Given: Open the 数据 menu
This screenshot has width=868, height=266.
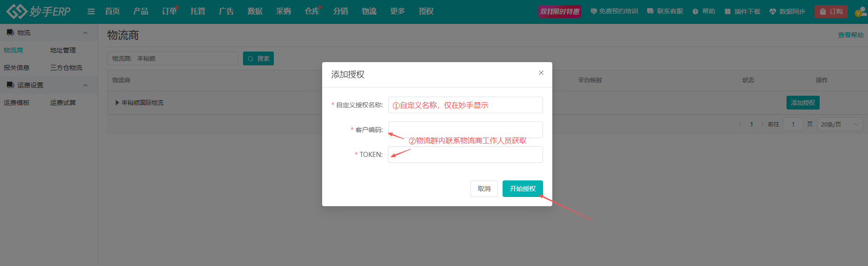Looking at the screenshot, I should (255, 12).
